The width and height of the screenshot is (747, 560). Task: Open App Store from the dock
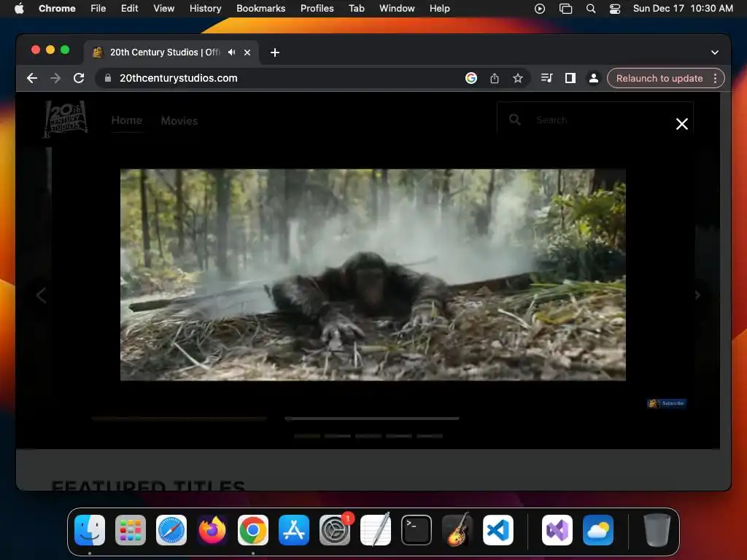coord(294,530)
